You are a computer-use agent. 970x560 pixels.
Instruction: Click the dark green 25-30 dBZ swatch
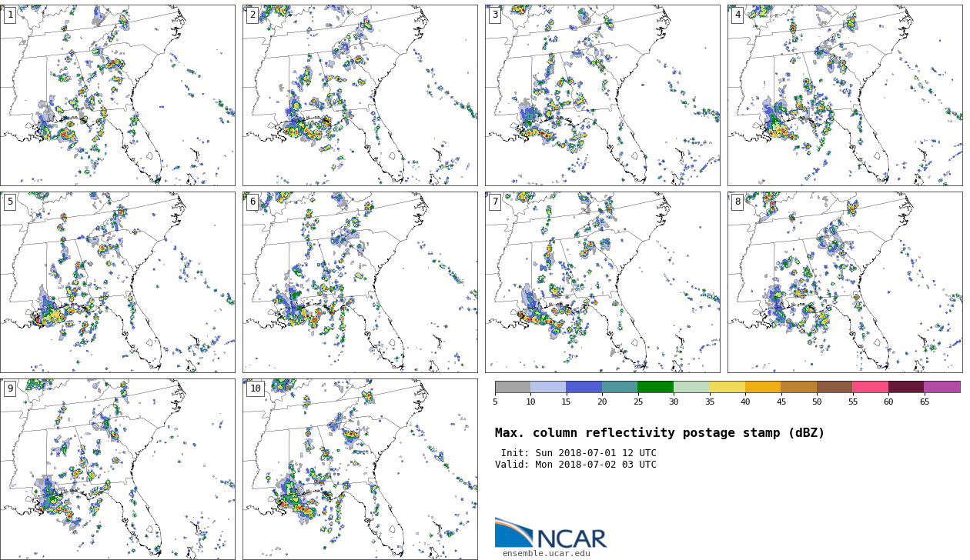point(655,387)
